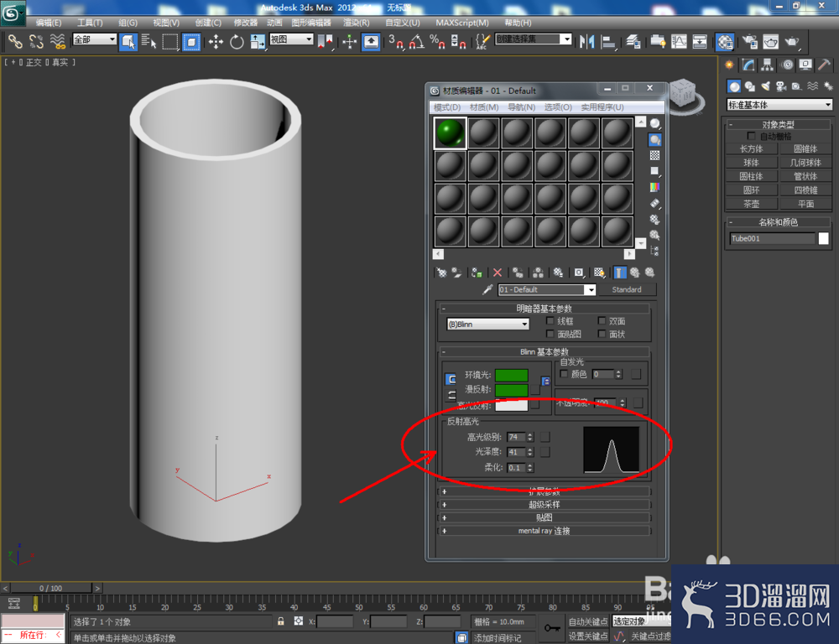Select the Link tool in main toolbar
Image resolution: width=839 pixels, height=644 pixels.
[15, 41]
